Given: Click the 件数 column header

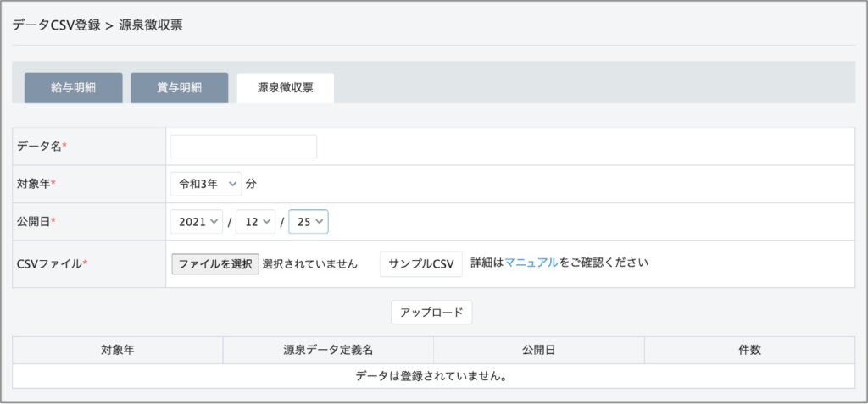Looking at the screenshot, I should [x=749, y=350].
